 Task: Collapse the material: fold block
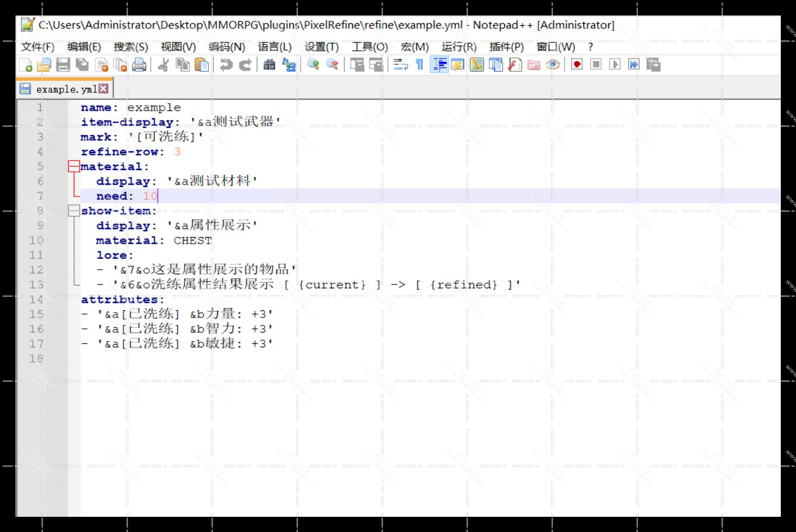click(74, 166)
